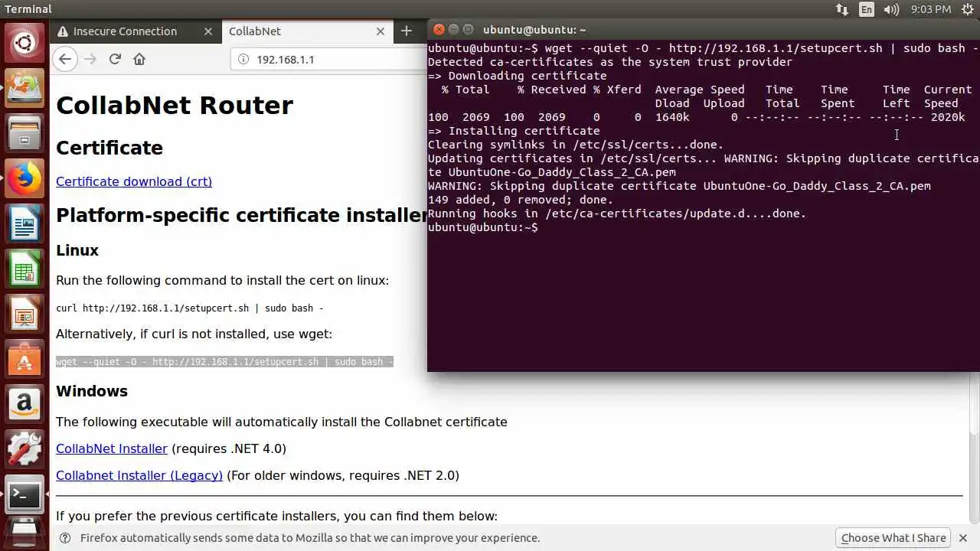Open the system session gear menu
Screen dimensions: 980x551
968,9
